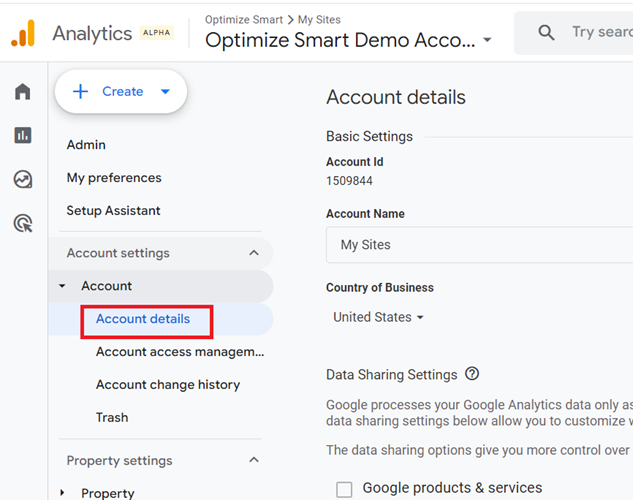Screen dimensions: 633x500
Task: Open Setup Assistant
Action: tap(113, 211)
